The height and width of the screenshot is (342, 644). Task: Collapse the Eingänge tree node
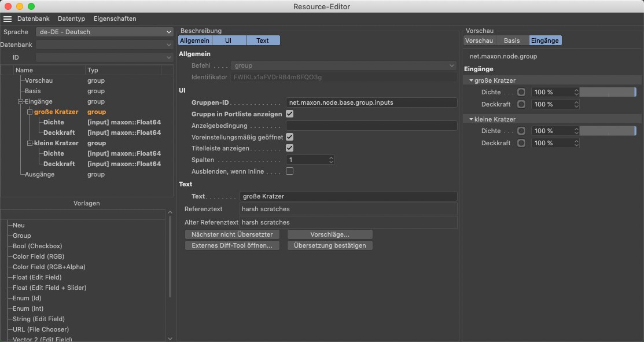[20, 101]
